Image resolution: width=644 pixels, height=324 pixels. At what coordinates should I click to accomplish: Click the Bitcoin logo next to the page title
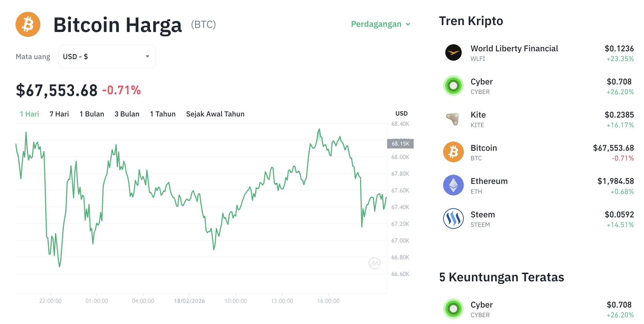click(28, 24)
